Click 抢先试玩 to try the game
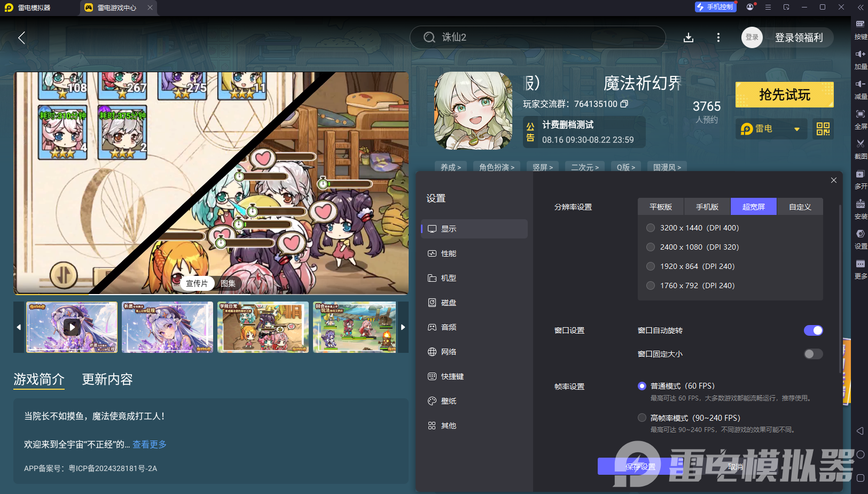 [x=784, y=94]
